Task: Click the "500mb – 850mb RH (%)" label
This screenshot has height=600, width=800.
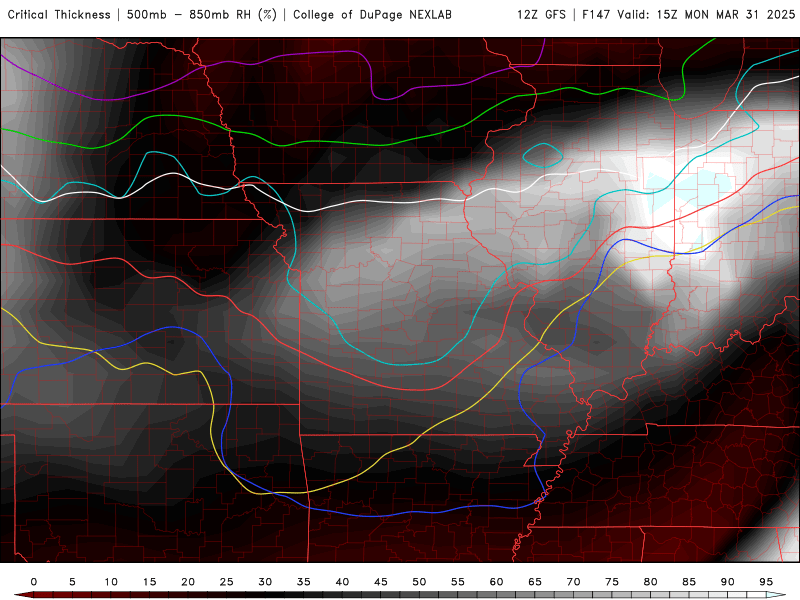Action: (x=202, y=15)
